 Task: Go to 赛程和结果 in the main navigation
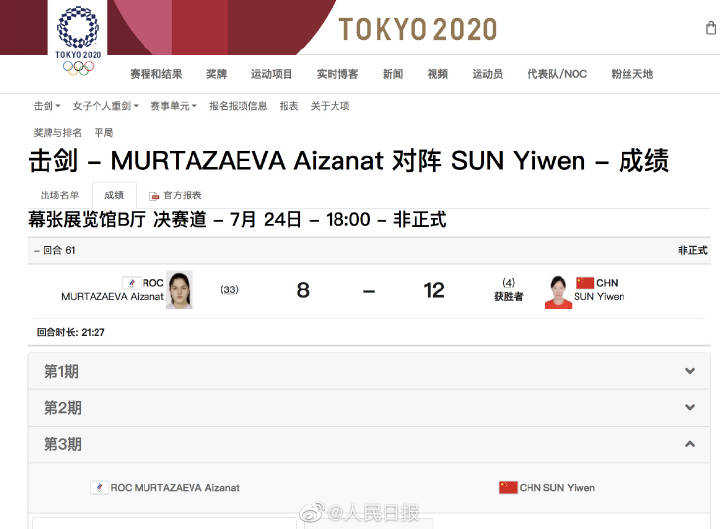click(x=156, y=74)
